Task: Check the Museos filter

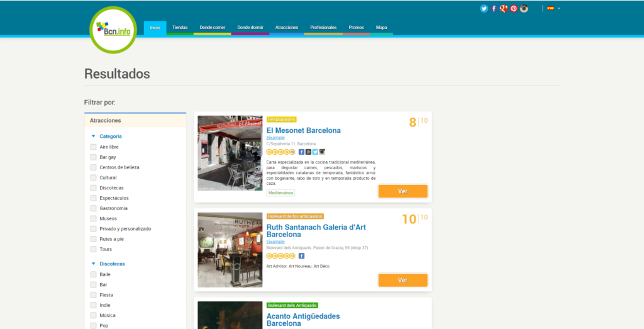Action: (93, 219)
